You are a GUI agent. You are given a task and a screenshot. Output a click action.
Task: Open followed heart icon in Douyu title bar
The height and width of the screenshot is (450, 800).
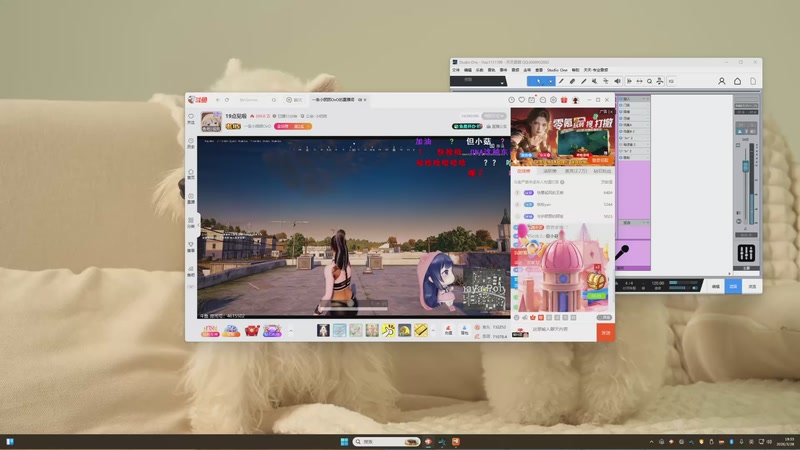[x=521, y=100]
